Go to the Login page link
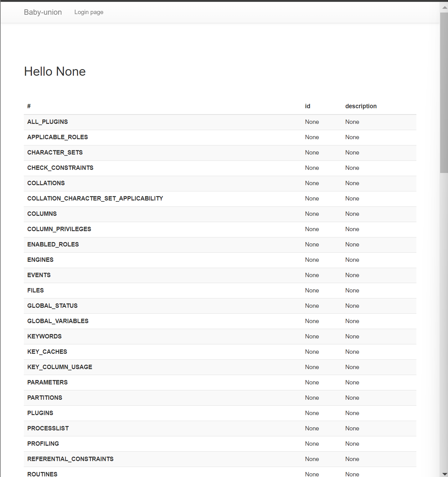Screen dimensions: 448x477 tap(89, 12)
